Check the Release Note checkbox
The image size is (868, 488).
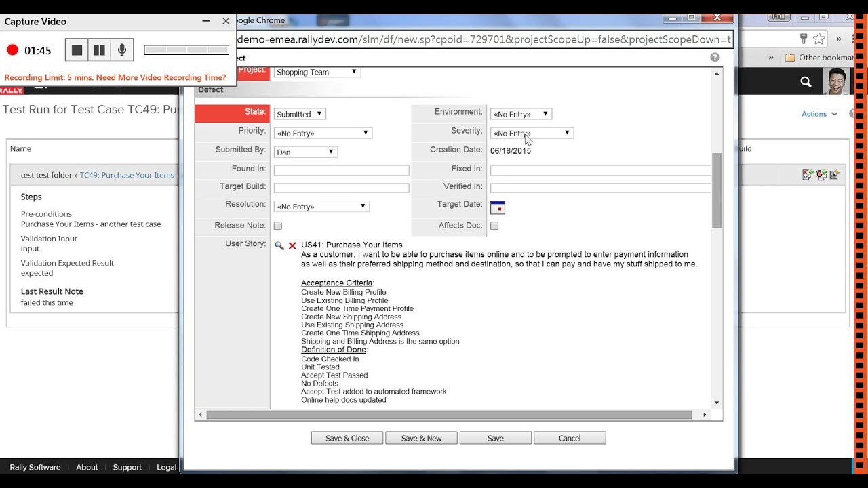coord(278,226)
